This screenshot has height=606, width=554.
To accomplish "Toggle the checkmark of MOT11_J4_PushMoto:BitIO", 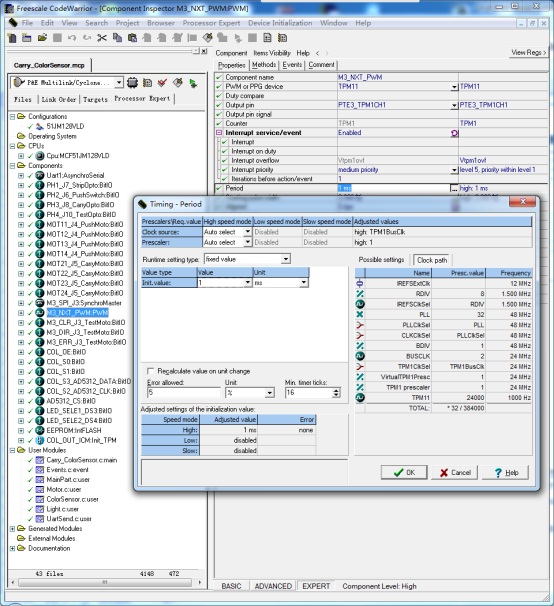I will coord(30,224).
